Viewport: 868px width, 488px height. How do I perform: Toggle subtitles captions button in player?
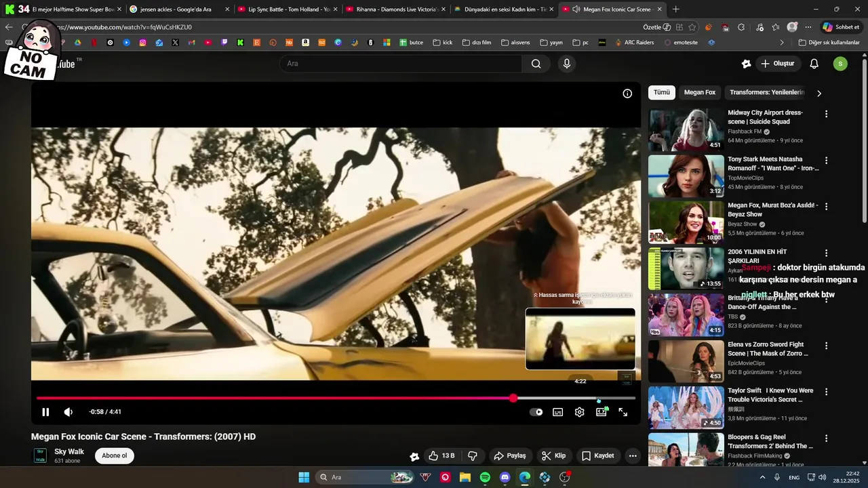(x=557, y=412)
